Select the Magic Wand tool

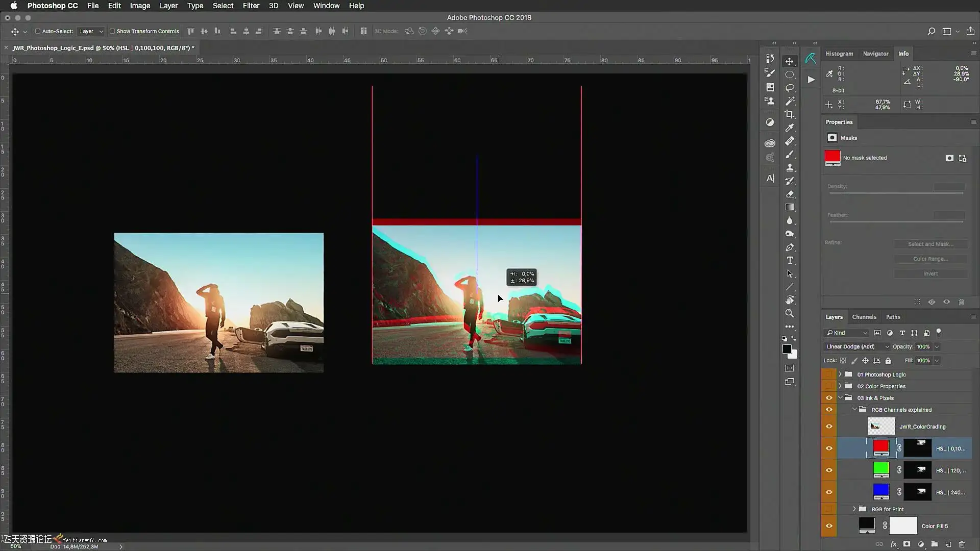pyautogui.click(x=790, y=101)
